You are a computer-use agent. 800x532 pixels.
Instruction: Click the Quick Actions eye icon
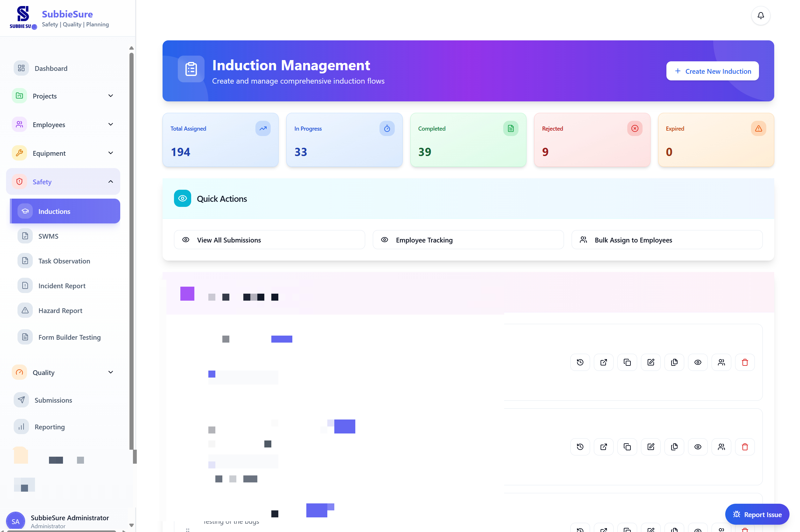pos(182,199)
